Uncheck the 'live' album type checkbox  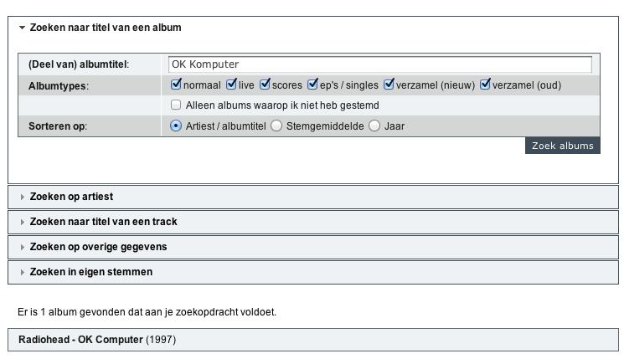click(231, 85)
